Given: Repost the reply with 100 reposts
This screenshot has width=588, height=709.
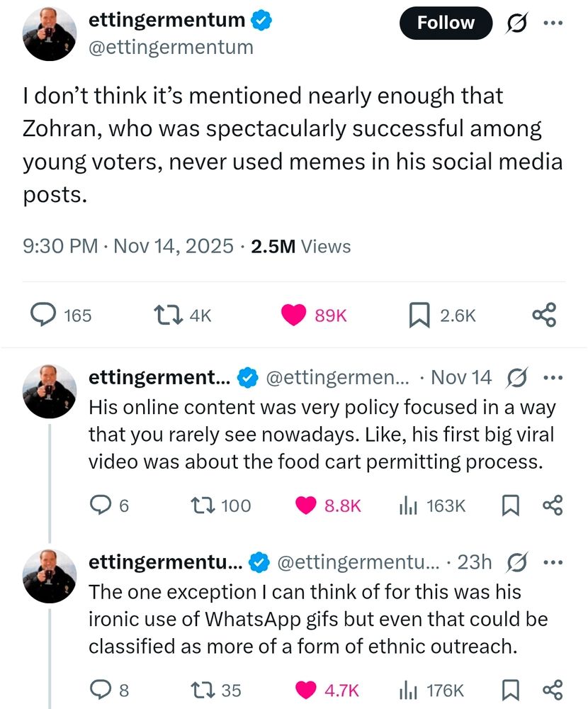Looking at the screenshot, I should [203, 505].
